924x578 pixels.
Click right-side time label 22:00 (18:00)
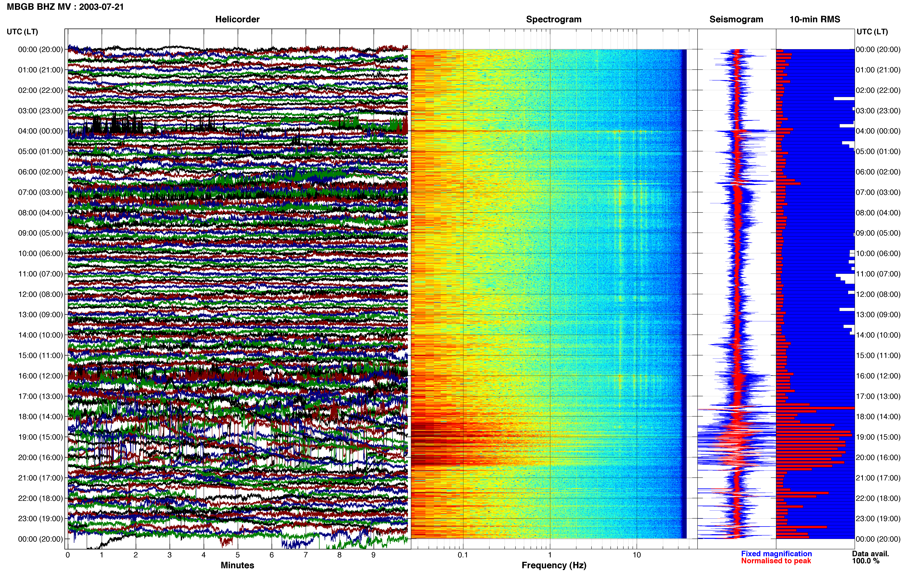click(x=878, y=498)
